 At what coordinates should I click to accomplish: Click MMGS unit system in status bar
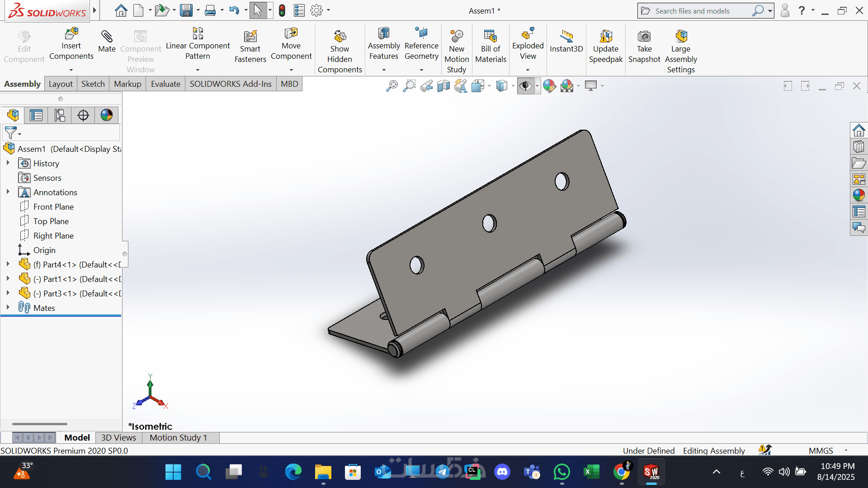[x=821, y=450]
